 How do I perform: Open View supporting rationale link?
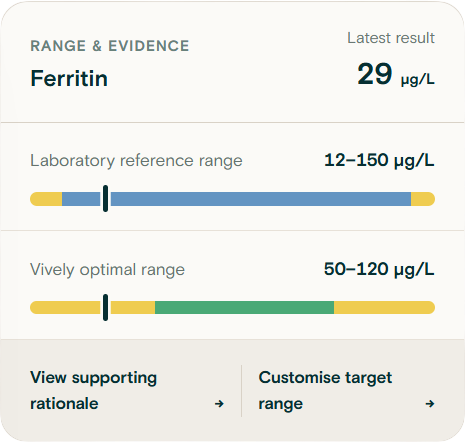coord(127,390)
